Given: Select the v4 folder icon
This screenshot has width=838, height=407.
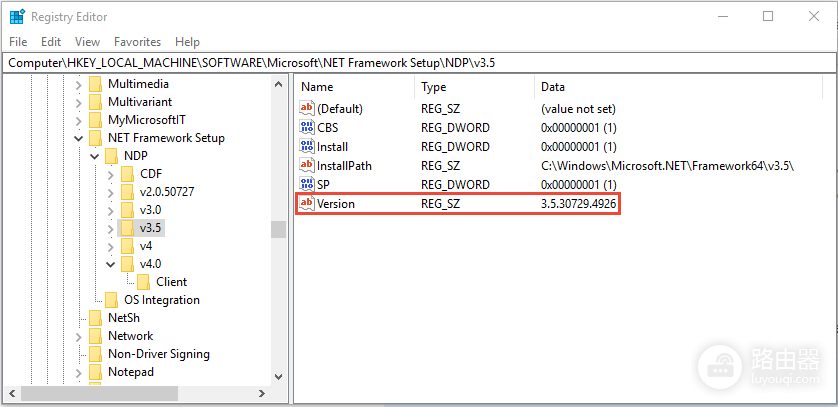Looking at the screenshot, I should pos(127,246).
